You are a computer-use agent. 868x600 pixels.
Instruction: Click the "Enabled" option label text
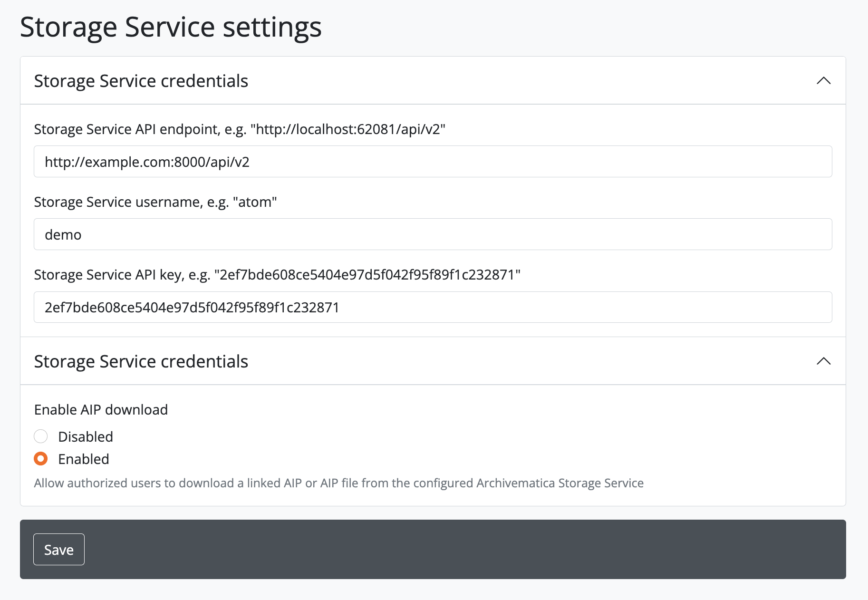coord(84,459)
